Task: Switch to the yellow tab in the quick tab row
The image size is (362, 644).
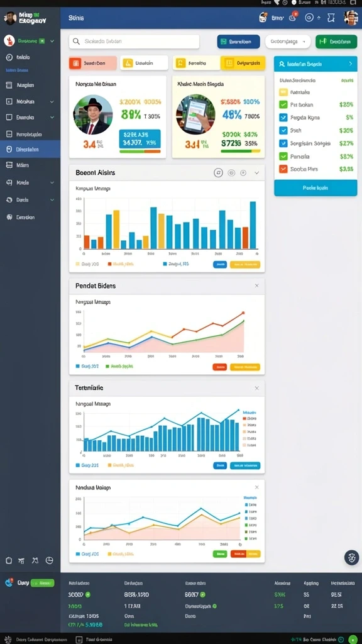Action: point(243,64)
